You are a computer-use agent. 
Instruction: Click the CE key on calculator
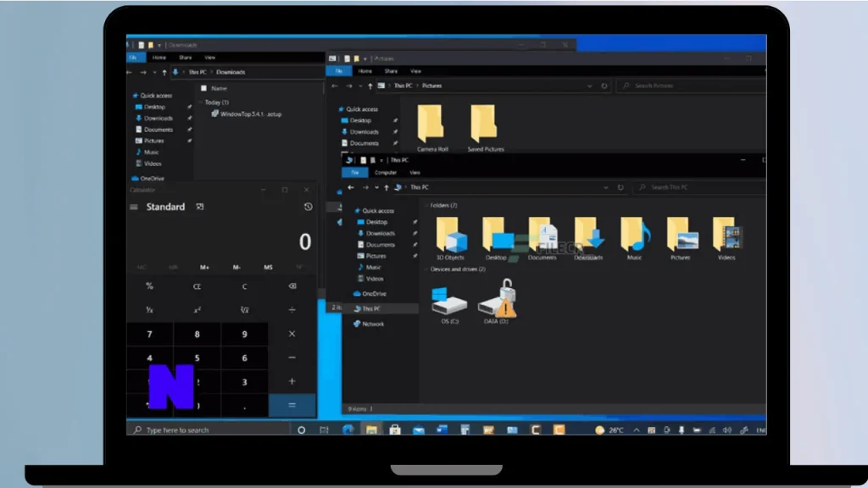[x=197, y=286]
